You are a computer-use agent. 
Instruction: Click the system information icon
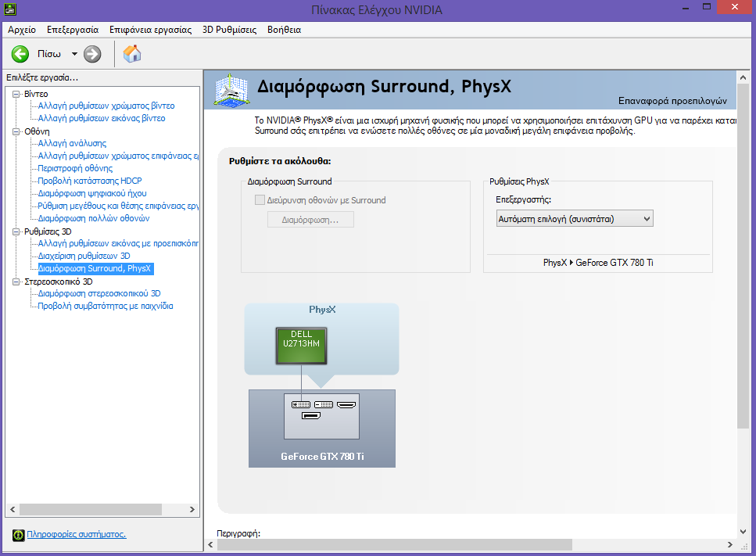coord(18,535)
